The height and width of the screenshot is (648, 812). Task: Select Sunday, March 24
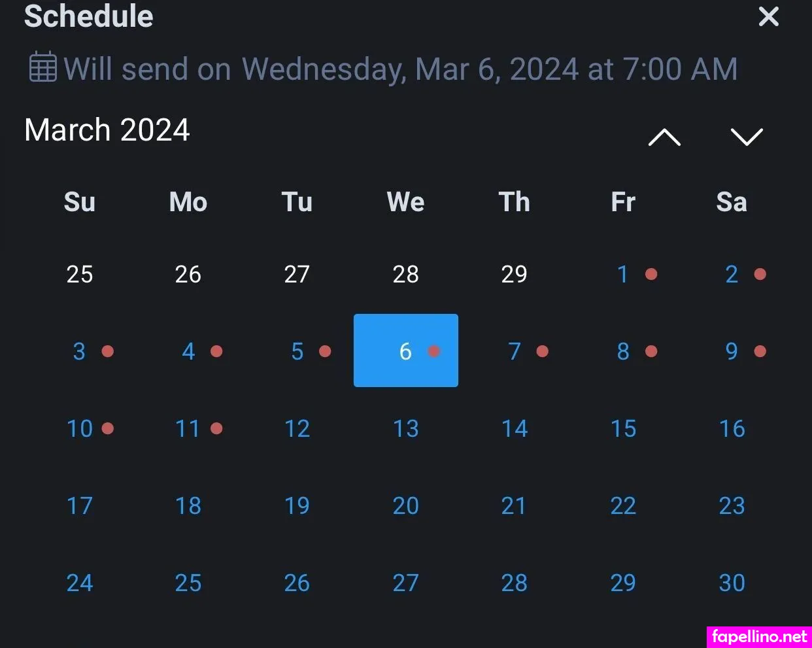[80, 583]
